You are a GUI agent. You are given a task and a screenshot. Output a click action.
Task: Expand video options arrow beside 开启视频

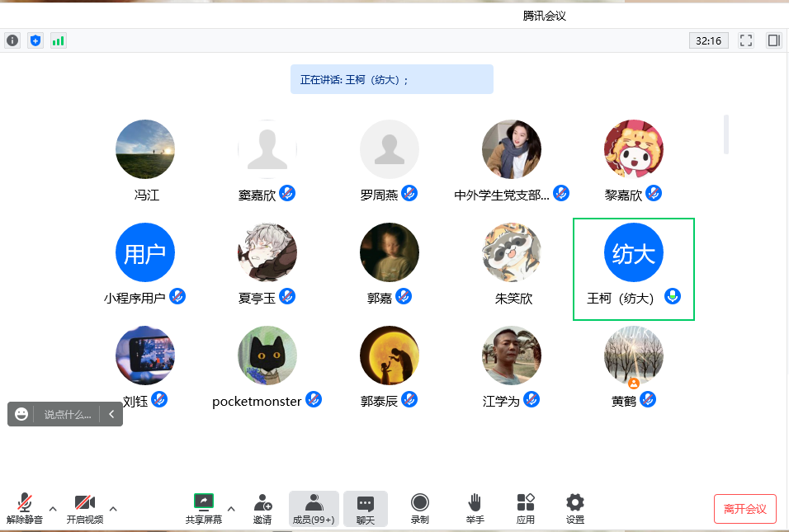pos(113,509)
